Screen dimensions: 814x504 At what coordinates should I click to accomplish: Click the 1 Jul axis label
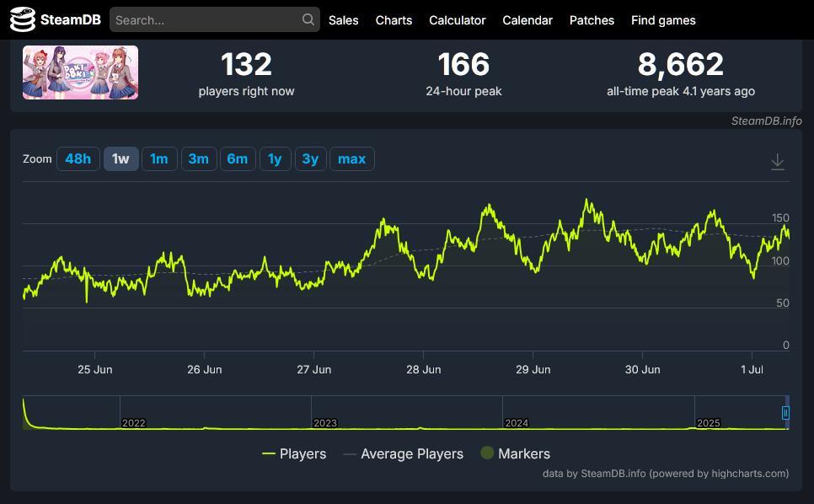coord(752,369)
